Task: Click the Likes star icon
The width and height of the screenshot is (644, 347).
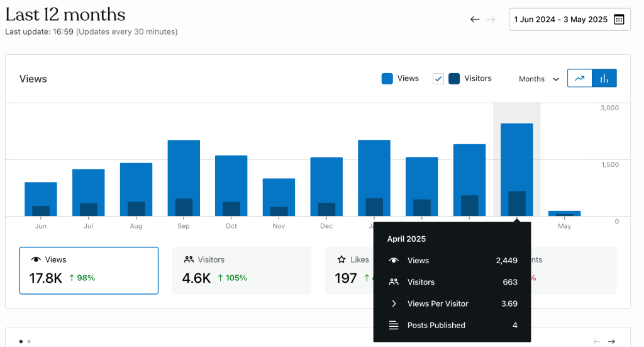Action: tap(341, 259)
